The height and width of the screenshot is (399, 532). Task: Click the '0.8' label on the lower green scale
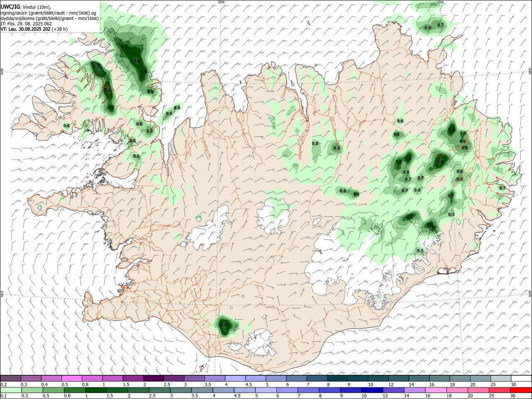click(67, 397)
